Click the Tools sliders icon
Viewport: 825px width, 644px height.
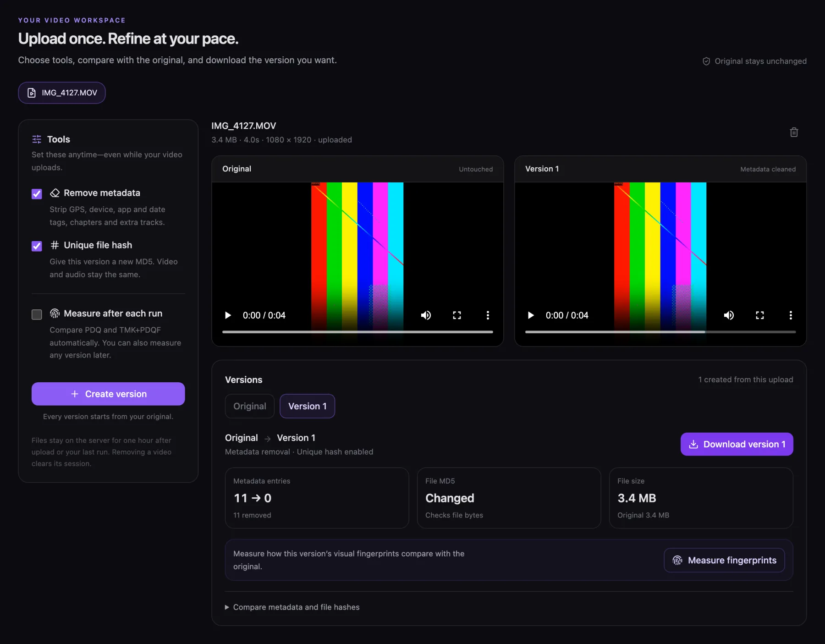point(37,139)
